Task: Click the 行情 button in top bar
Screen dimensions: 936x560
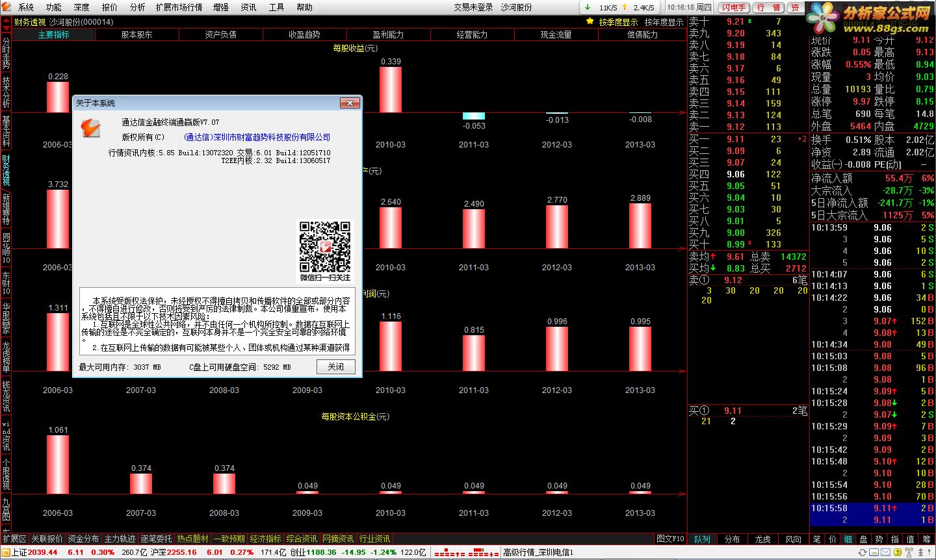Action: point(769,7)
